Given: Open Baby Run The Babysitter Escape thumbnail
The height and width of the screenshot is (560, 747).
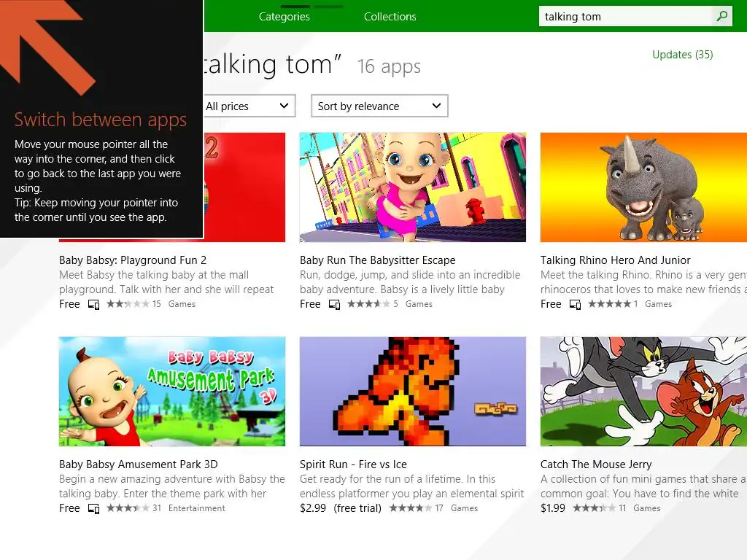Looking at the screenshot, I should click(x=413, y=187).
